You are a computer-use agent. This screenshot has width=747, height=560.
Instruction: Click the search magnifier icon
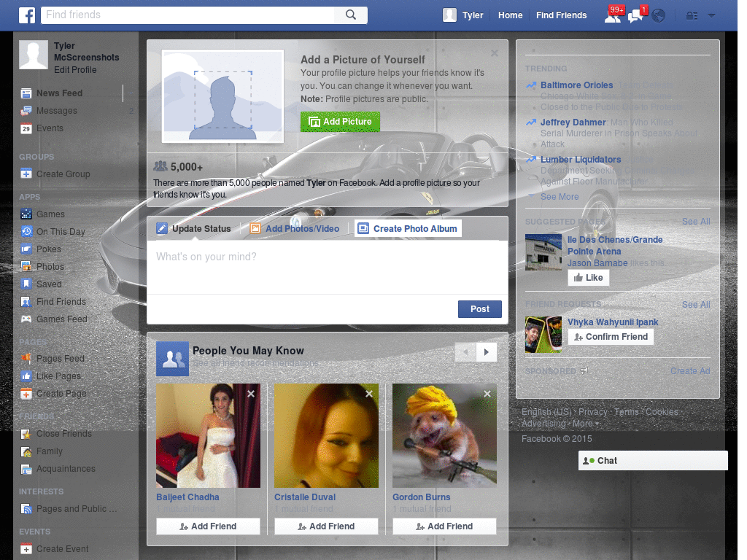[351, 15]
